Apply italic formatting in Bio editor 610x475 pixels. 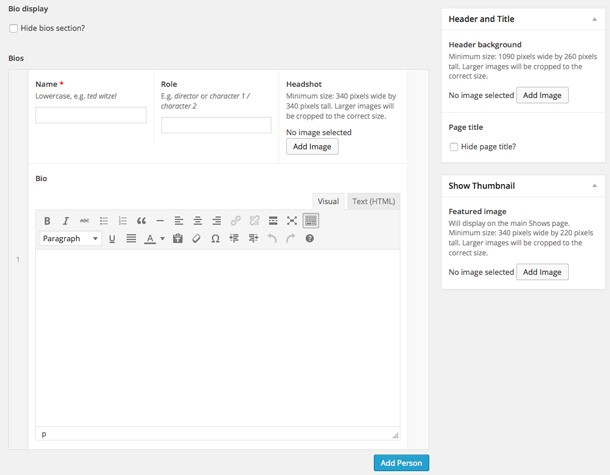[66, 221]
